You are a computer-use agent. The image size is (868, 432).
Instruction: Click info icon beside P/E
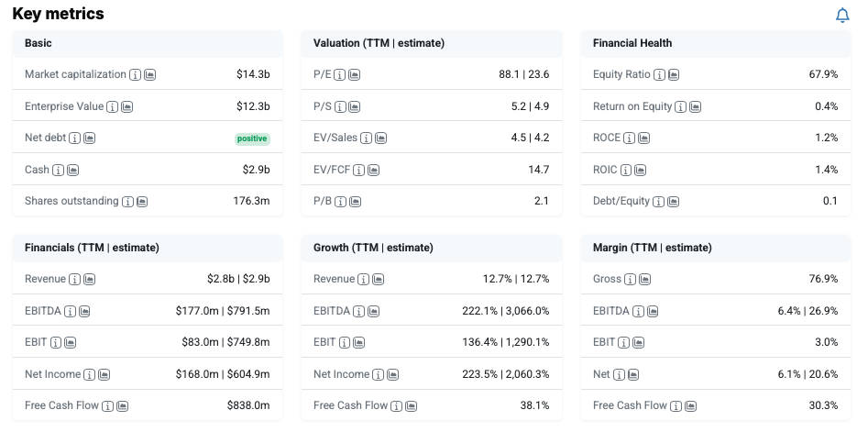[340, 74]
